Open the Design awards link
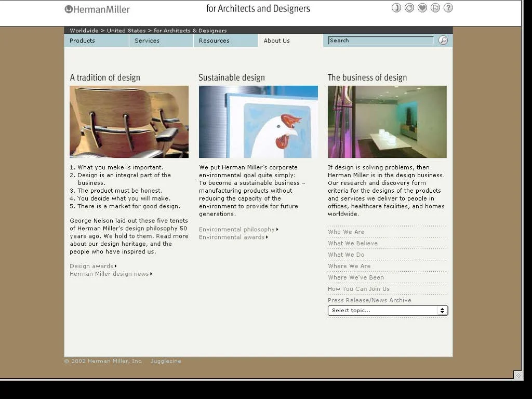 click(x=91, y=266)
